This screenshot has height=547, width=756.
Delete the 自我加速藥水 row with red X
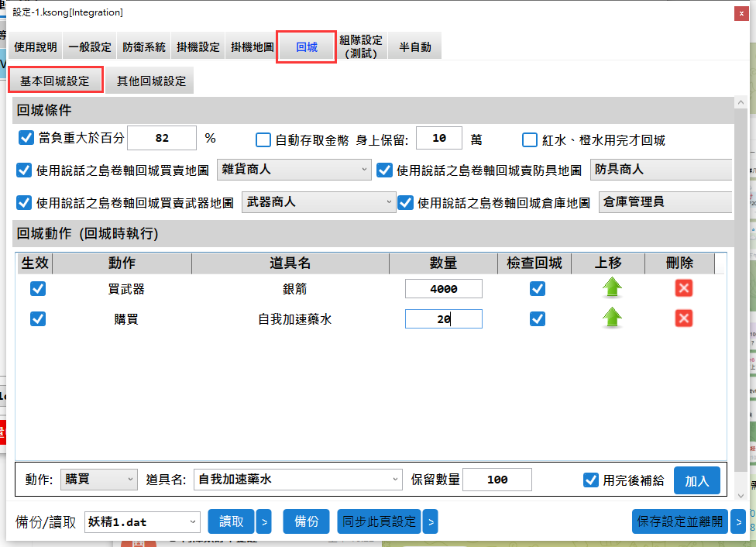pyautogui.click(x=683, y=318)
